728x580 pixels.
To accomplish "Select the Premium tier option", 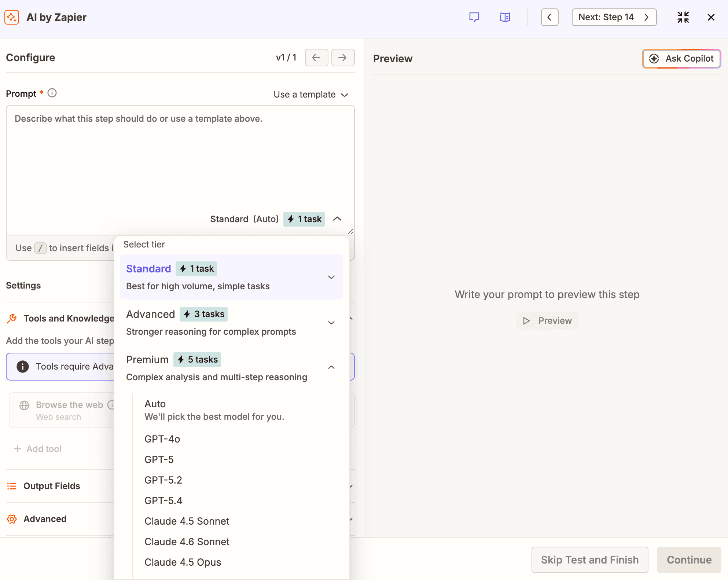I will click(x=231, y=368).
